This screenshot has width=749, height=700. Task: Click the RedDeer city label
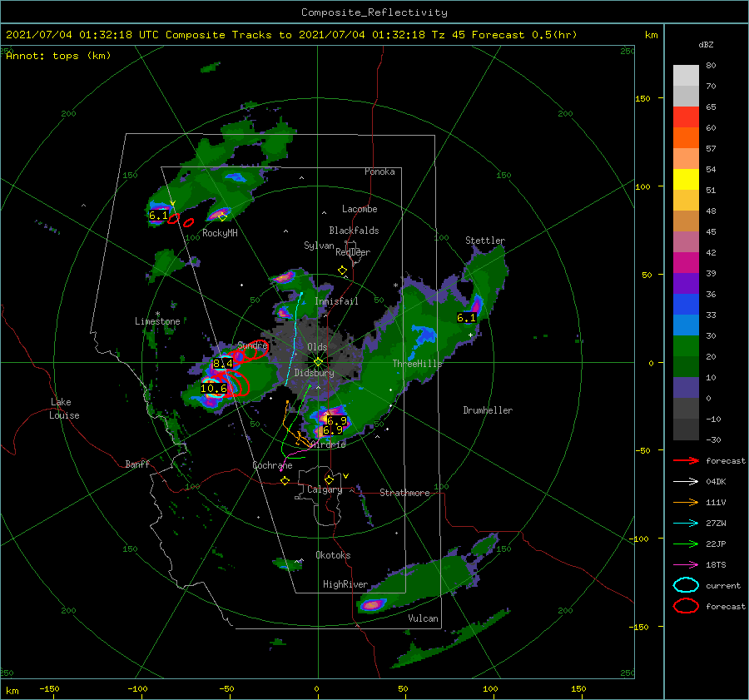point(353,252)
